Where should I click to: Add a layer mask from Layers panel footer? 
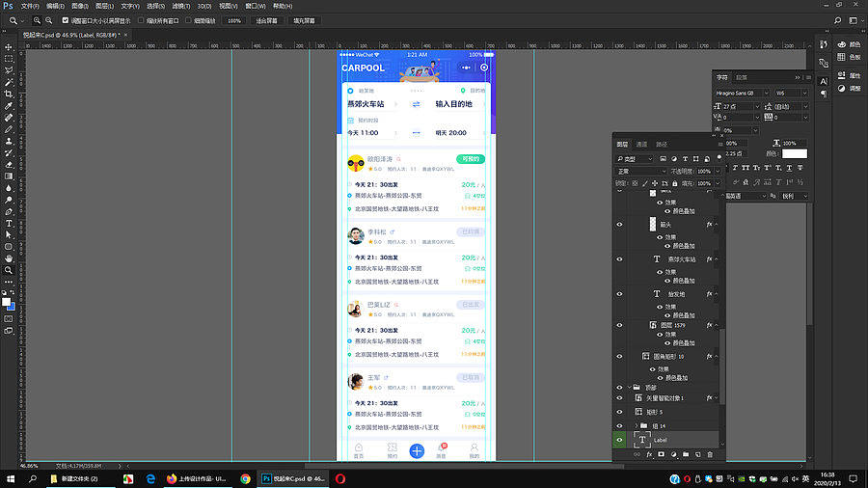tap(661, 455)
